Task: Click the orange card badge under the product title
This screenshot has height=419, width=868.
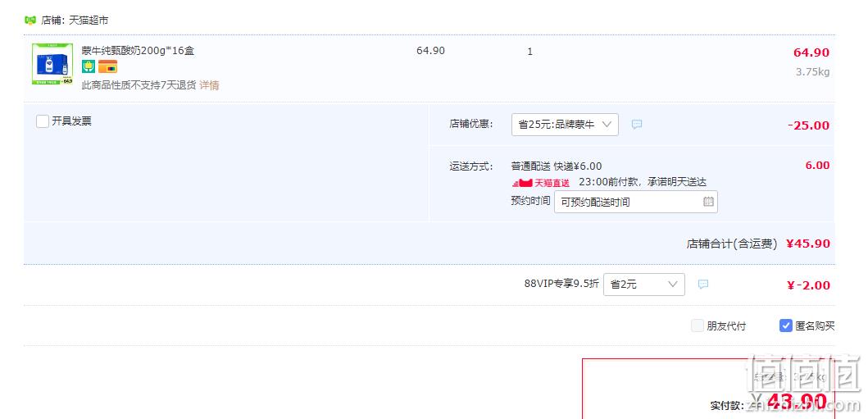Action: pos(108,67)
